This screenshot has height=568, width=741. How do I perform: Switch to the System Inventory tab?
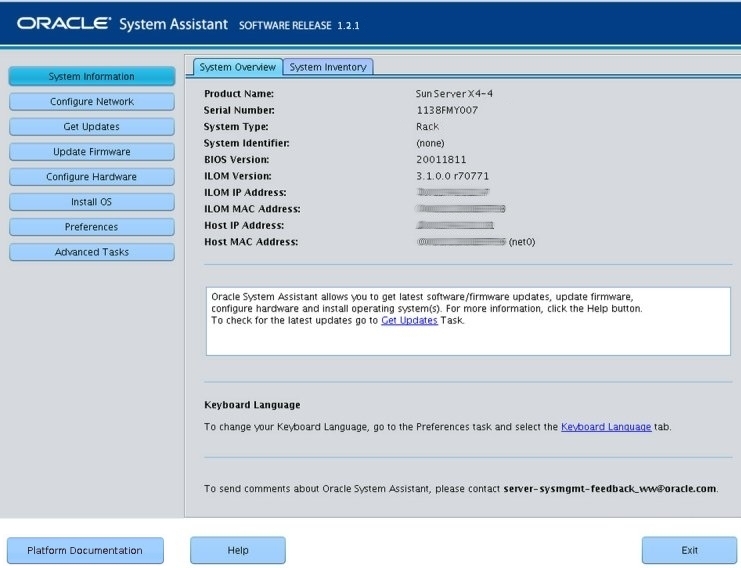(x=328, y=67)
